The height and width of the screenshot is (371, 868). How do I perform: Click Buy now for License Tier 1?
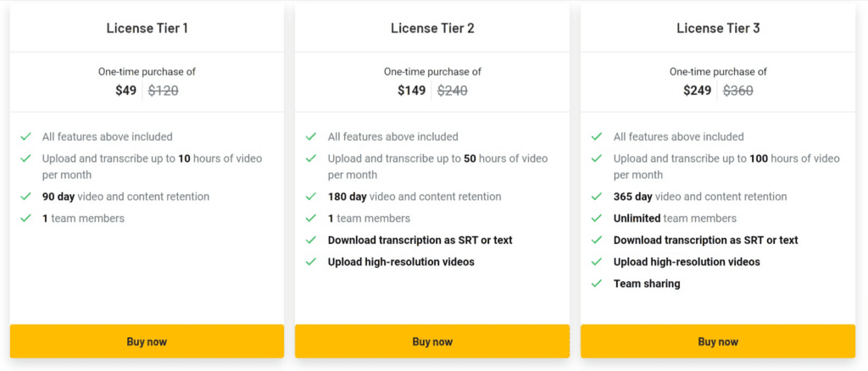click(147, 341)
